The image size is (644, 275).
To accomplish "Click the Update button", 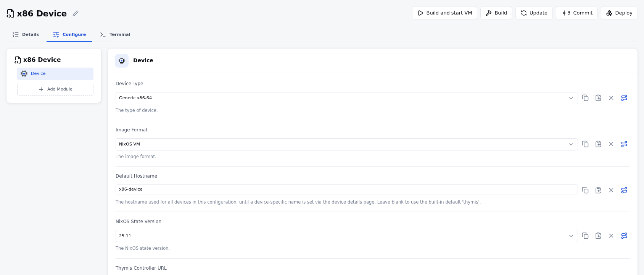I will point(534,13).
